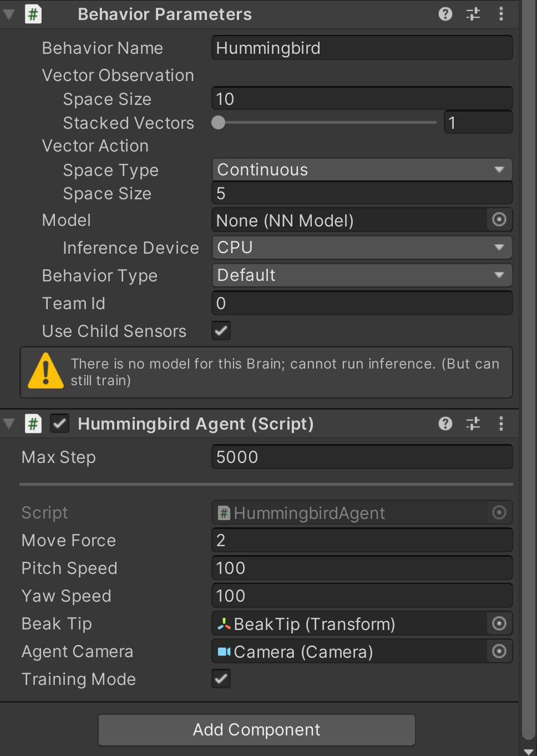Select the HummingbirdAgent script reference field
This screenshot has height=756, width=537.
click(362, 512)
